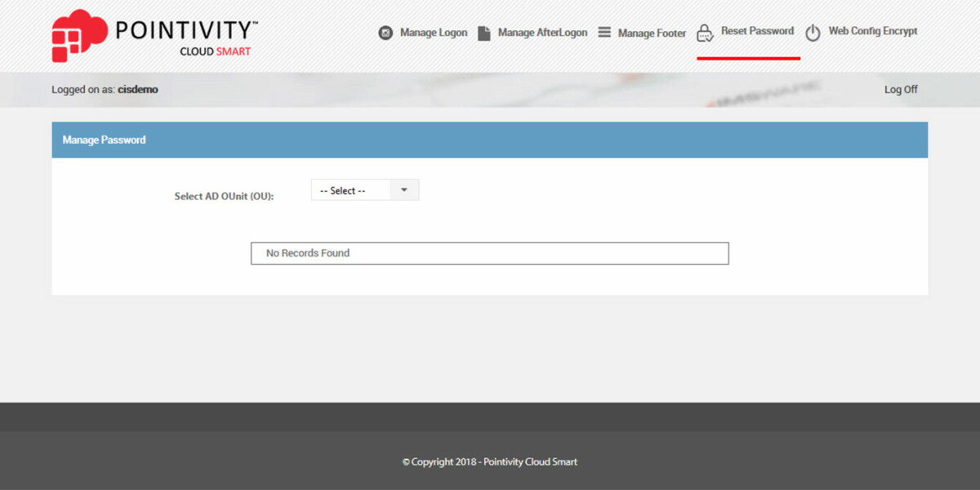The image size is (980, 490).
Task: Switch to the Manage Logon page
Action: [x=433, y=33]
